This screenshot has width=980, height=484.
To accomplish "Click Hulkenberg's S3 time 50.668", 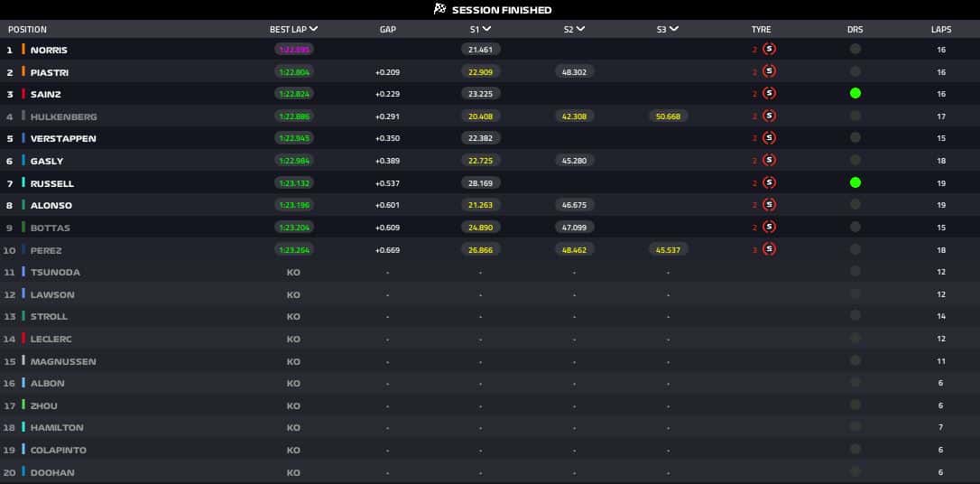I will [668, 116].
